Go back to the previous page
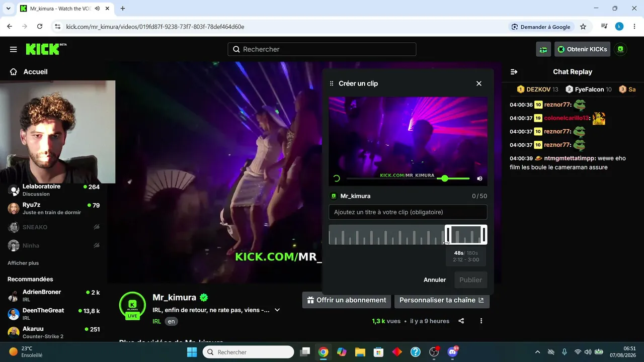This screenshot has height=362, width=644. tap(10, 27)
